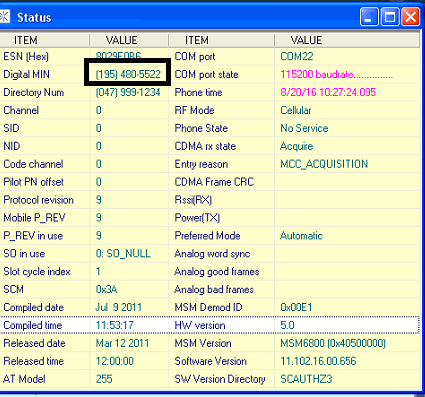The width and height of the screenshot is (425, 397).
Task: Click the NID row label
Action: point(12,146)
